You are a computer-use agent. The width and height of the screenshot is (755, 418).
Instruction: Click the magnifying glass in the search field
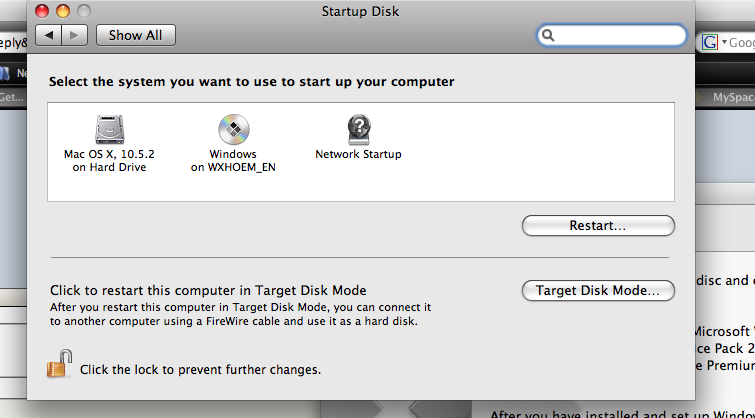[548, 35]
